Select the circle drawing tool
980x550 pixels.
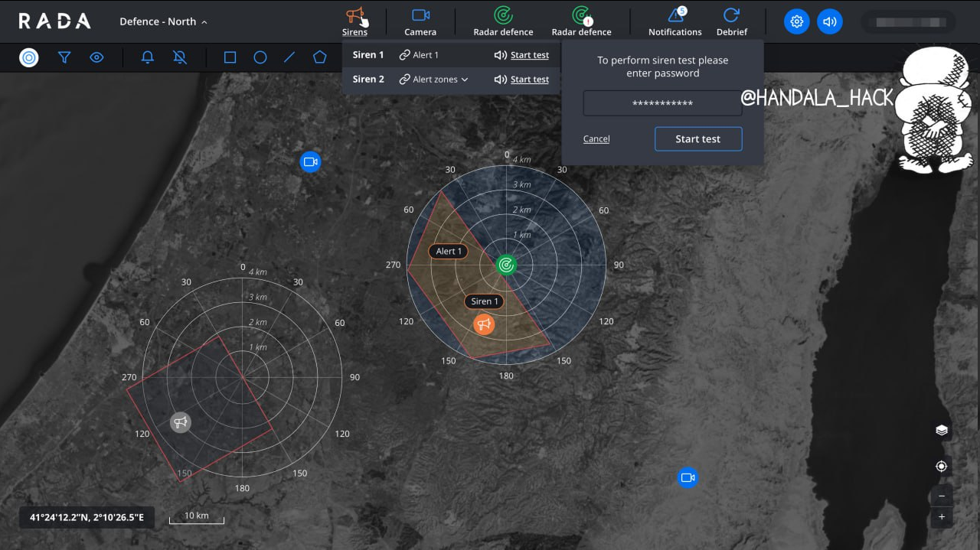click(x=260, y=57)
